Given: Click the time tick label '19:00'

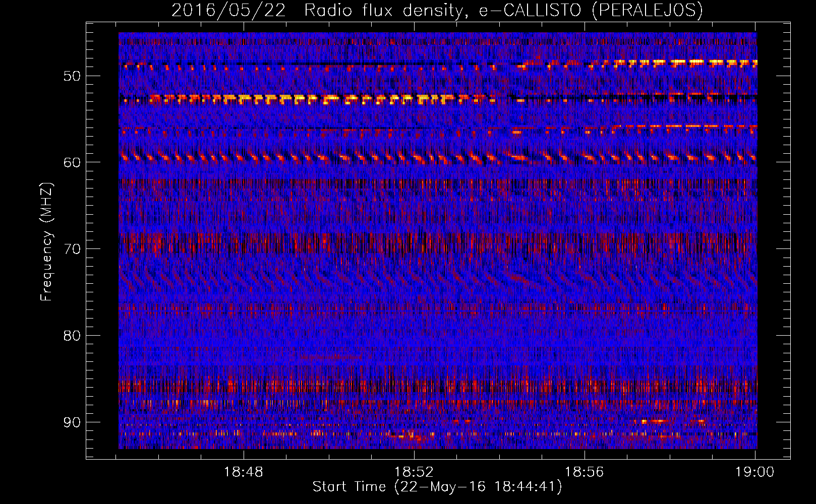Looking at the screenshot, I should coord(755,472).
